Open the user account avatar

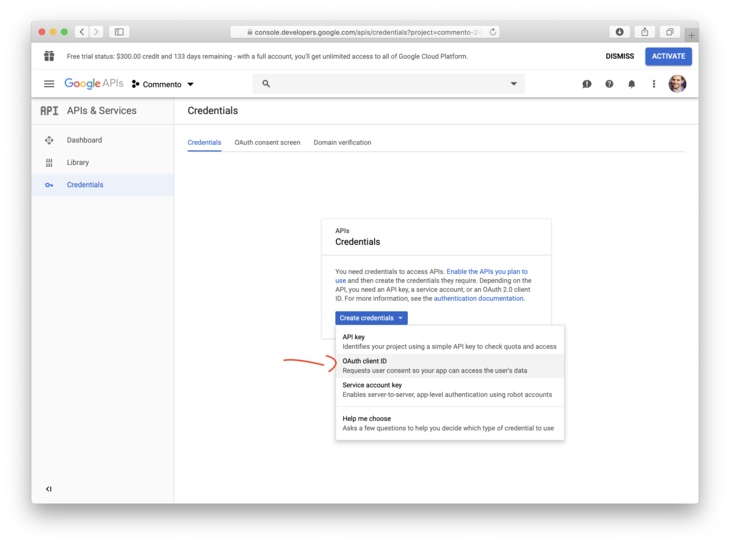677,84
